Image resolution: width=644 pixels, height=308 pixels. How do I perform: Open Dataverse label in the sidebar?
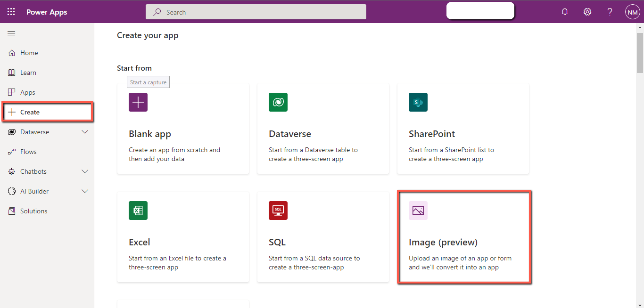34,132
